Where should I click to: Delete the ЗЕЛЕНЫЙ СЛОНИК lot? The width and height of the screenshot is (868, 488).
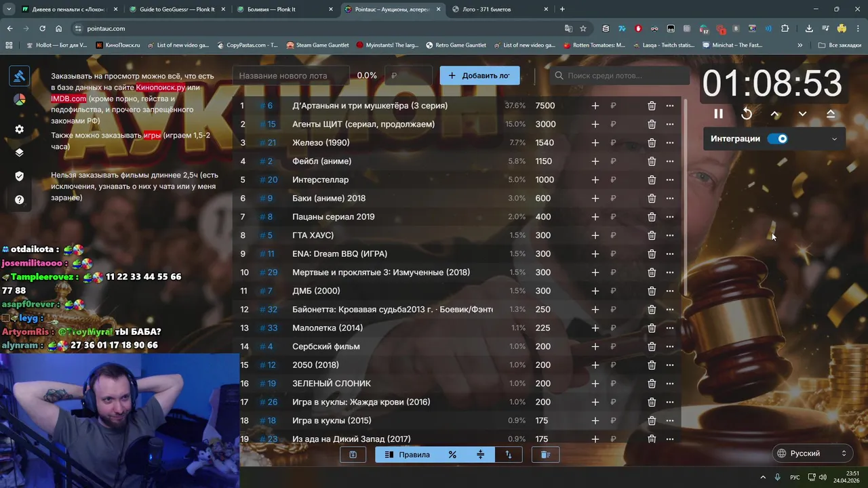[652, 384]
